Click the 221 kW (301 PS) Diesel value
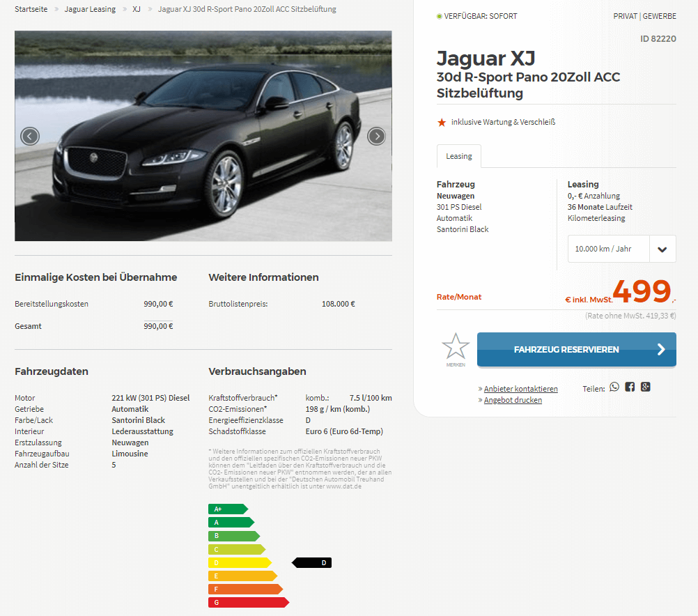The width and height of the screenshot is (698, 616). pos(150,398)
